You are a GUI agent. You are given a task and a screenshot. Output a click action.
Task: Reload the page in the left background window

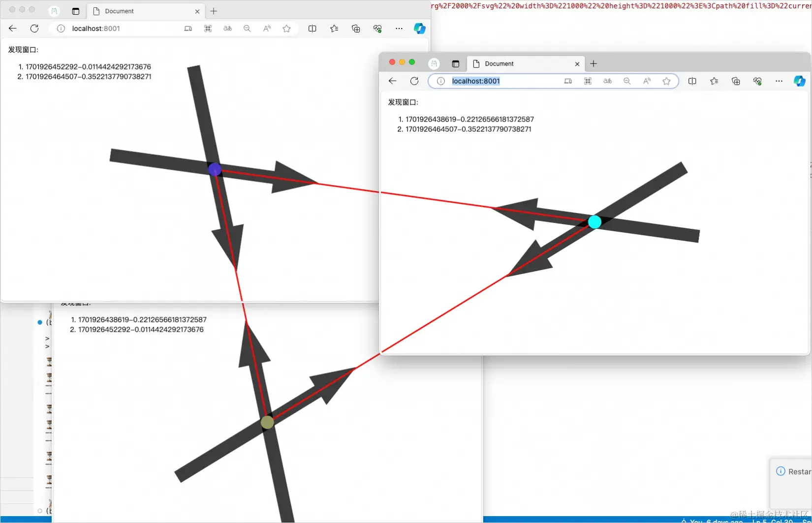(34, 29)
